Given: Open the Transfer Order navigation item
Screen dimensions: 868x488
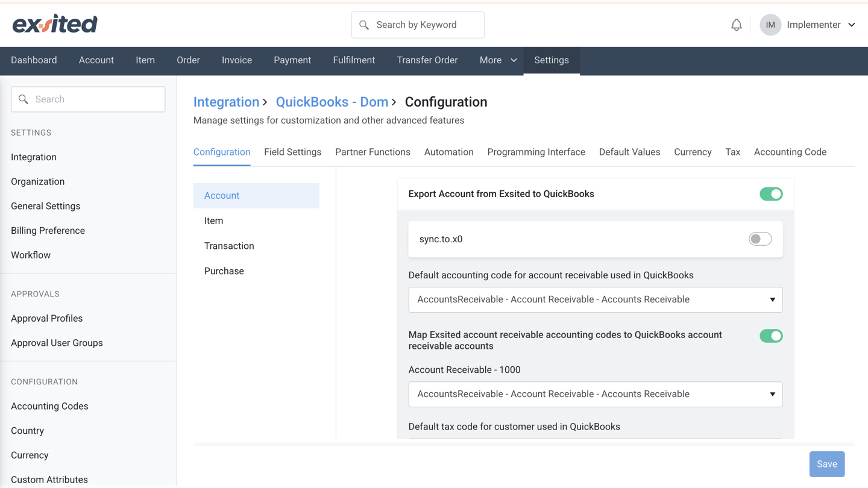Looking at the screenshot, I should coord(427,60).
